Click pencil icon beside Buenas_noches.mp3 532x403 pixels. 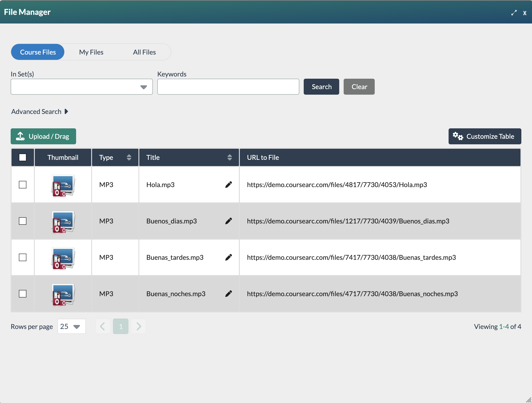[x=229, y=294]
